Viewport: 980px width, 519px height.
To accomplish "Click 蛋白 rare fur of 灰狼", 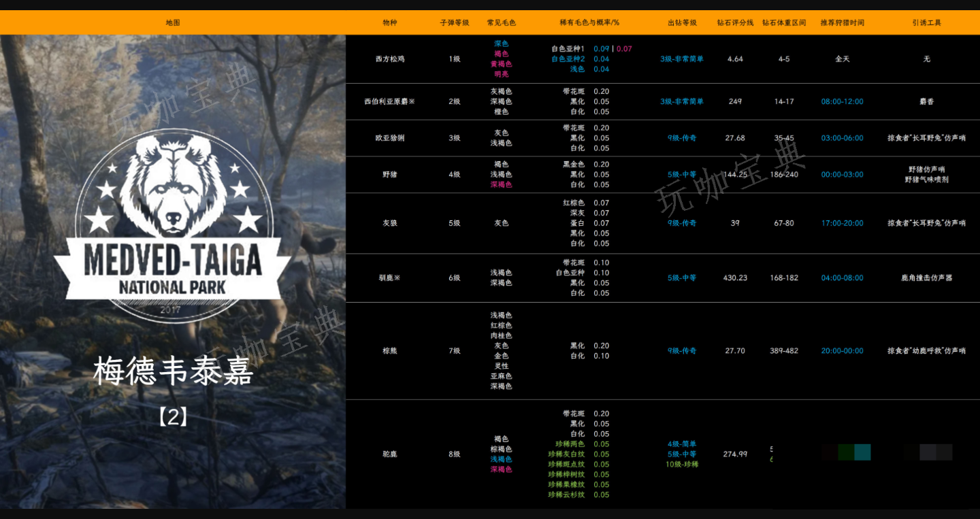I will pos(577,223).
